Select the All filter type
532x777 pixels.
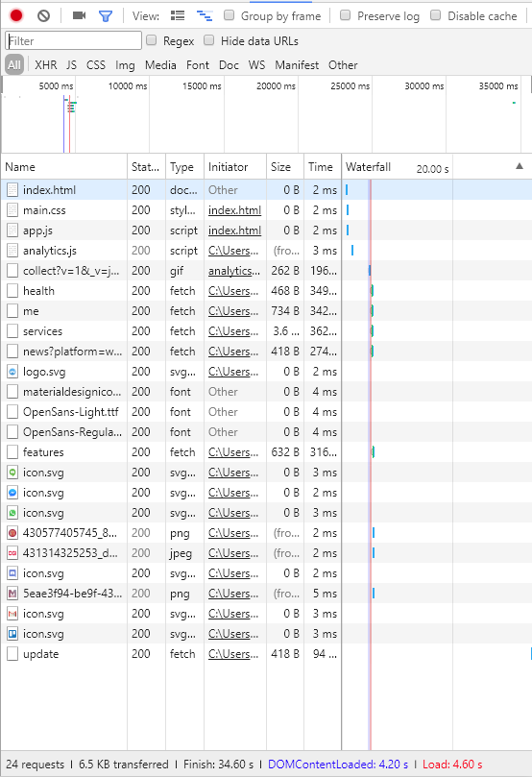point(14,65)
